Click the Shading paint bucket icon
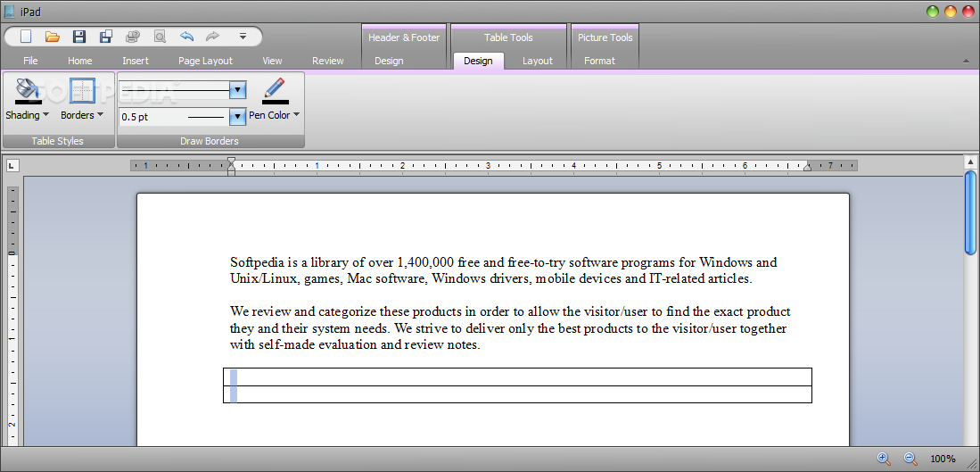980x472 pixels. coord(28,91)
